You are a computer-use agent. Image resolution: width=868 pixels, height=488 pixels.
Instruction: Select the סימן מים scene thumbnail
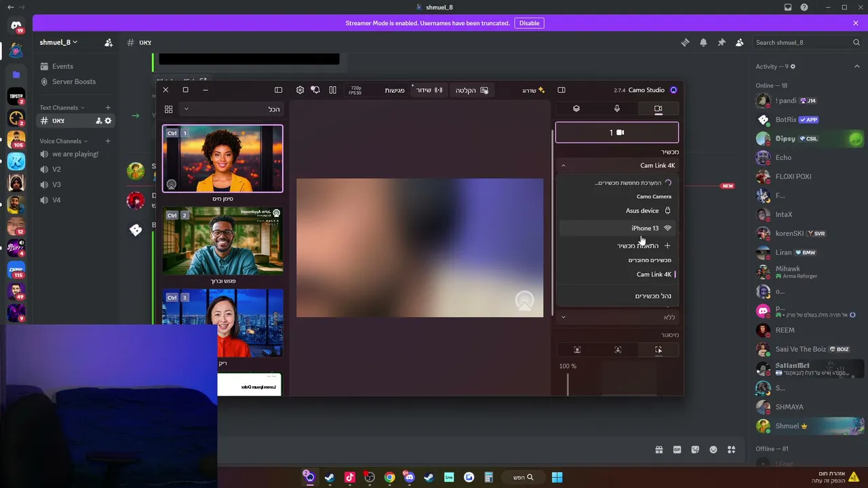pyautogui.click(x=222, y=159)
